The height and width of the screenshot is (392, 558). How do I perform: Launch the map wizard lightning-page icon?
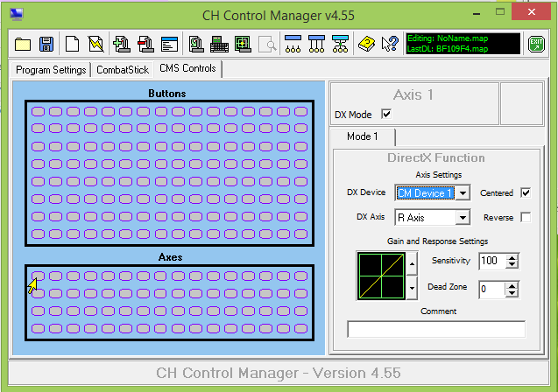96,45
